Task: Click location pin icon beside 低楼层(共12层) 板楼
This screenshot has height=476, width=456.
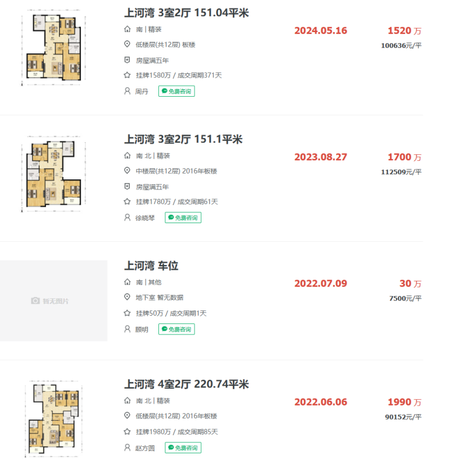Action: (127, 45)
